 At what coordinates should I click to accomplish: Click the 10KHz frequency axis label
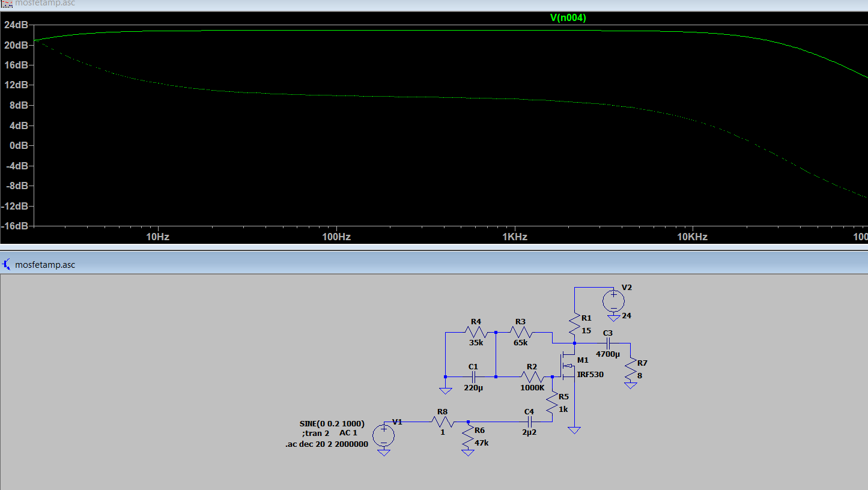[693, 237]
